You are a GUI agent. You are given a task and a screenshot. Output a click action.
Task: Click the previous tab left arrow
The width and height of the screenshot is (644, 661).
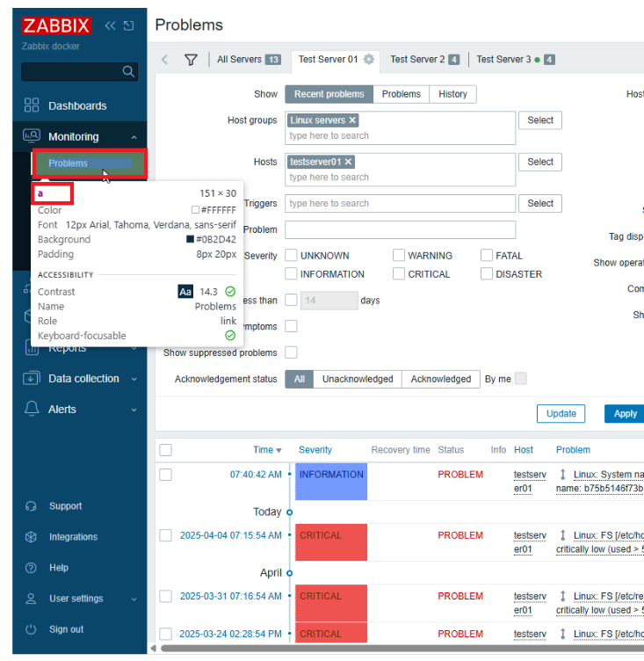point(164,60)
